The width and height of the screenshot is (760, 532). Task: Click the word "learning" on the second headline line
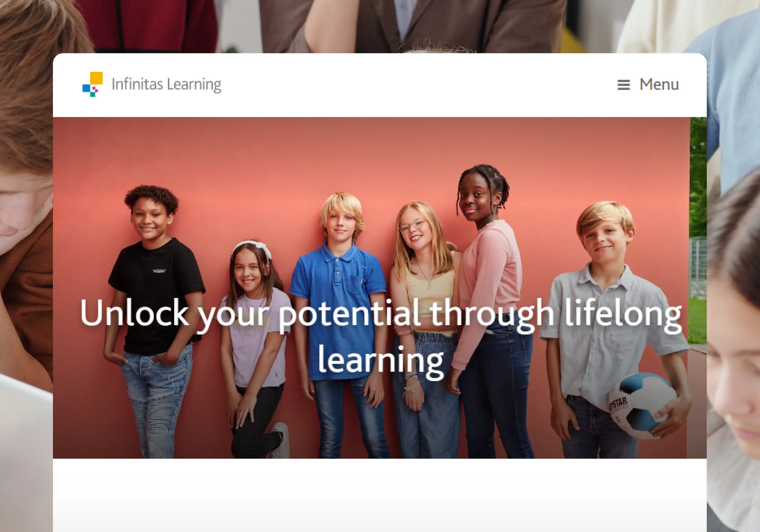point(381,361)
